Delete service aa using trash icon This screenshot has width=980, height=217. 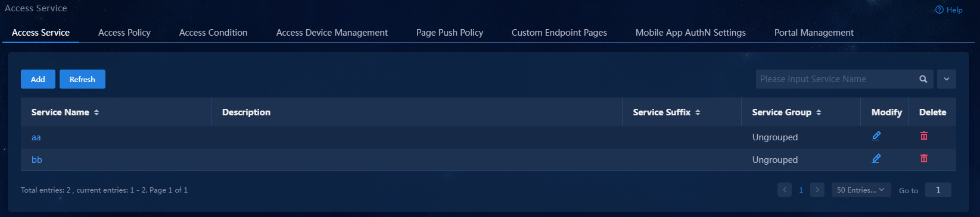[923, 136]
